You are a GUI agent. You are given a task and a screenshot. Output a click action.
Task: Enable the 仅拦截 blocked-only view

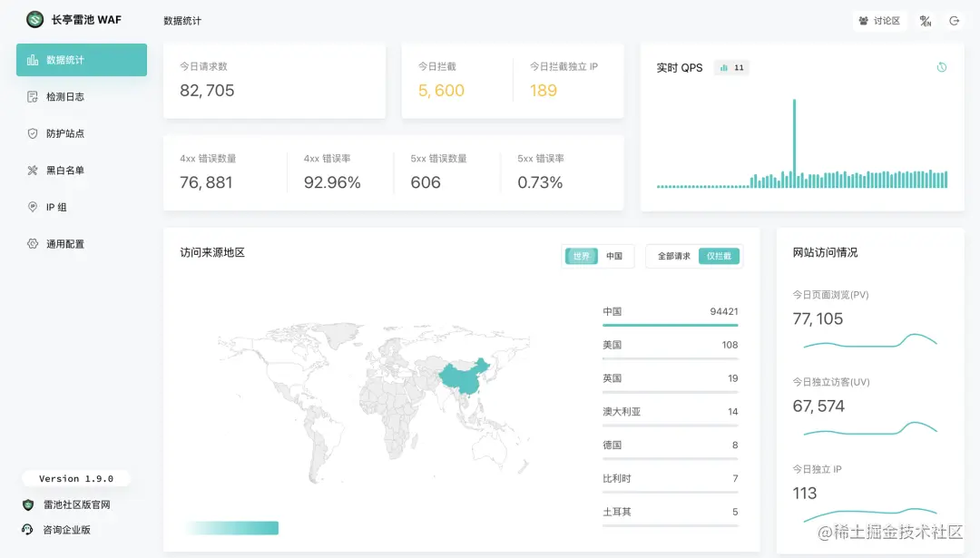pyautogui.click(x=718, y=256)
